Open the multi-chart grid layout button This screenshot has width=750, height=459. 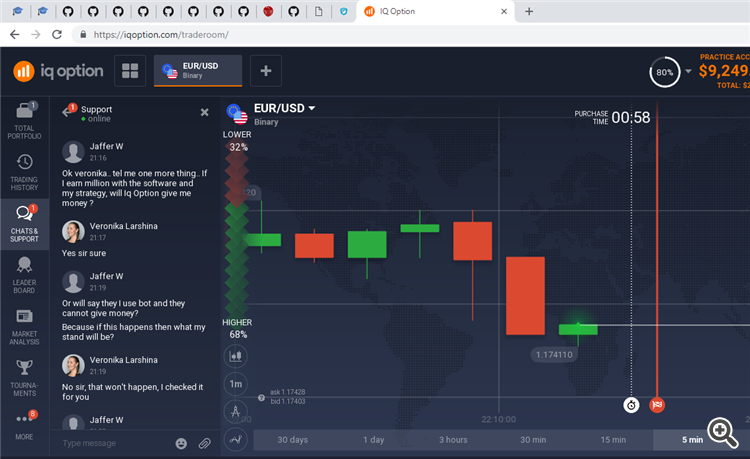pos(130,71)
